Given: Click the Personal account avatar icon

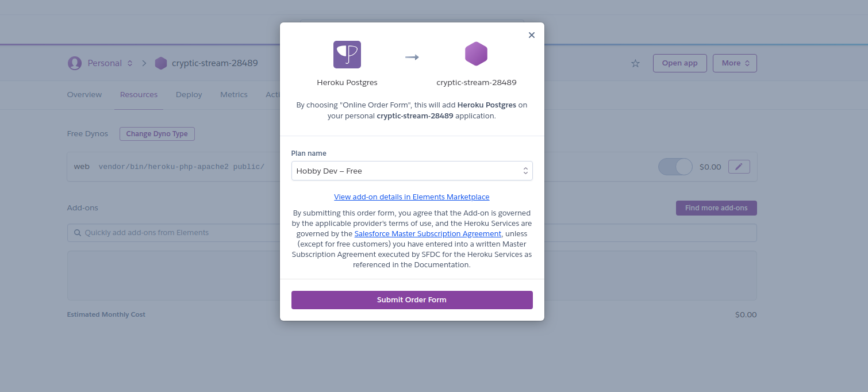Looking at the screenshot, I should pos(75,63).
